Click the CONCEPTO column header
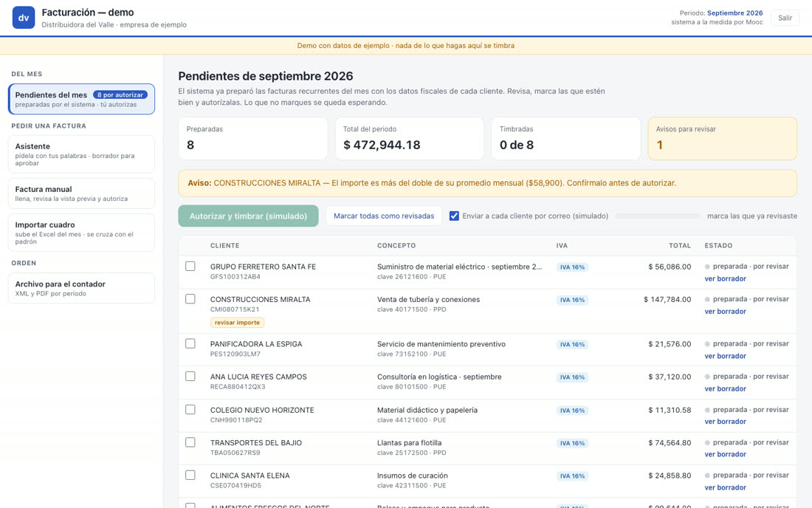 396,245
